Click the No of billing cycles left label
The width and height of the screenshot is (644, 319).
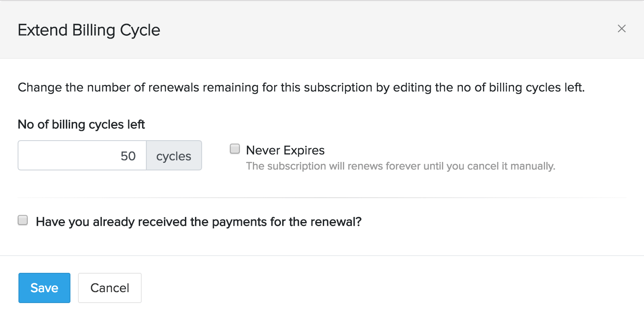click(81, 124)
